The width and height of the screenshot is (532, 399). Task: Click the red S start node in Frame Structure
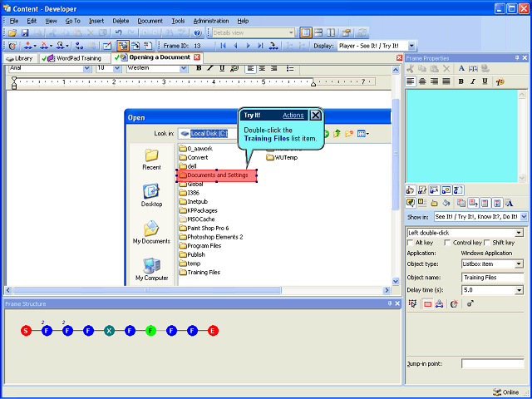26,331
